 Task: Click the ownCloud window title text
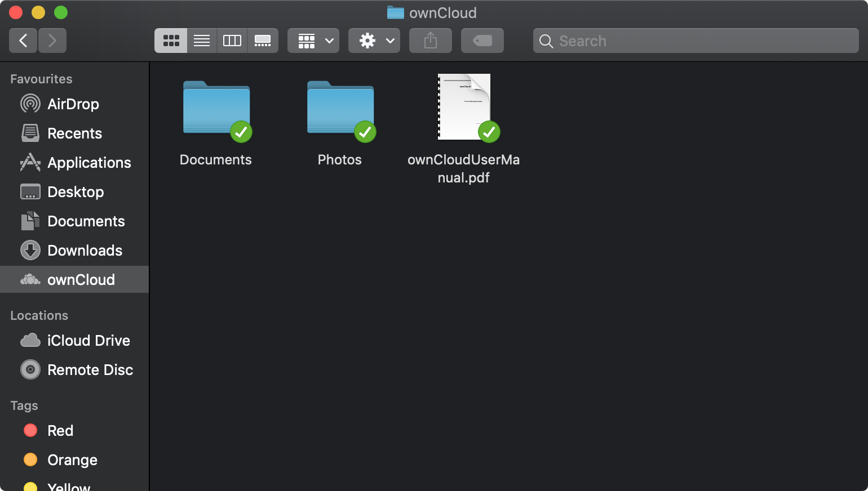443,12
